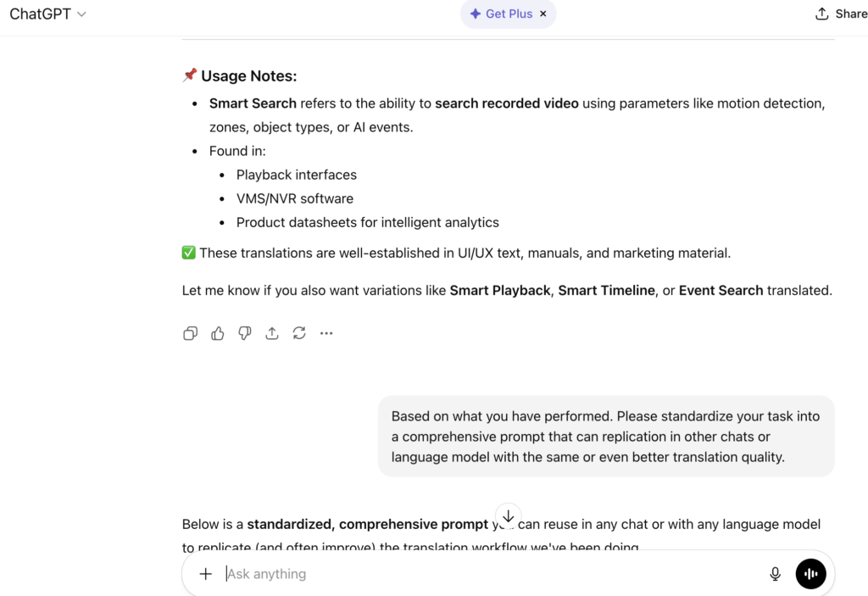Screen dimensions: 868x596
Task: Click the Get Plus upgrade button
Action: coord(501,14)
